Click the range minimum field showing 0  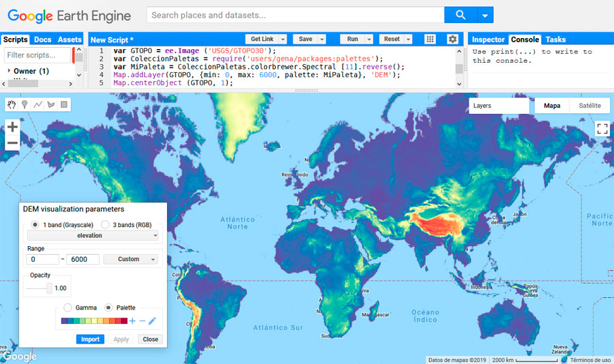pyautogui.click(x=42, y=259)
